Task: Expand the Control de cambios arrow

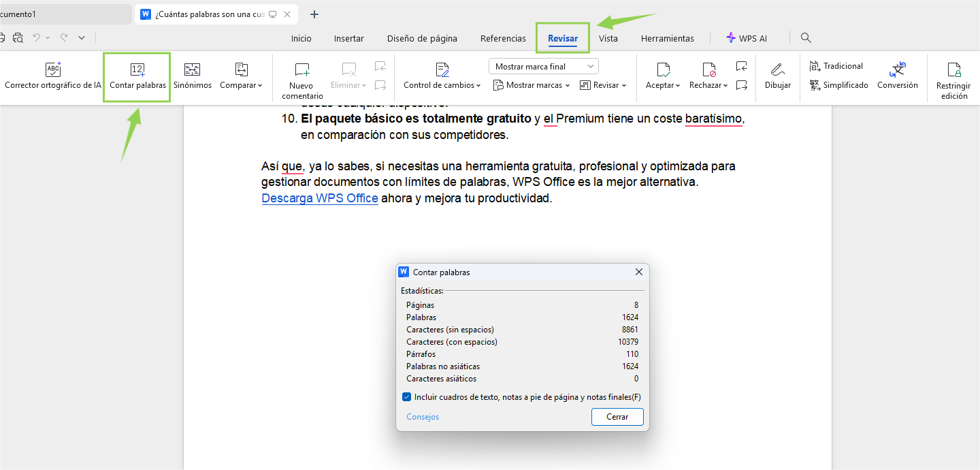Action: click(478, 86)
